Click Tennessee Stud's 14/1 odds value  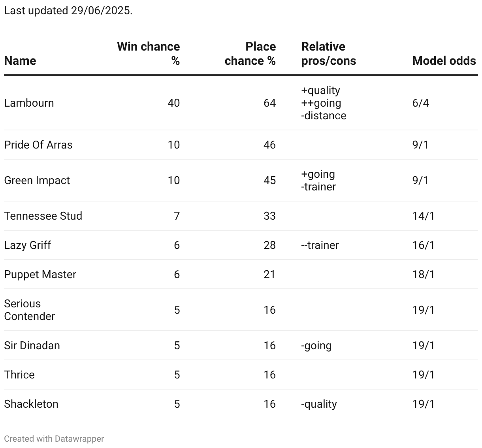(423, 216)
